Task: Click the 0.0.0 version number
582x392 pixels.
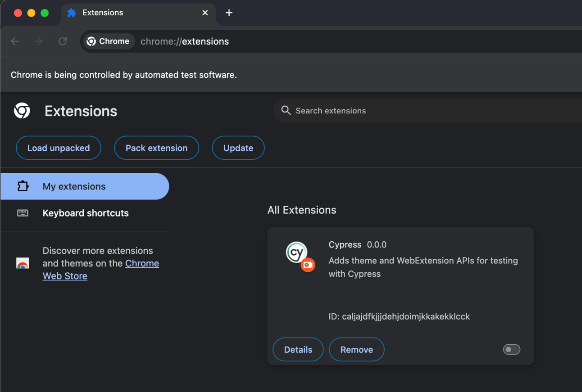Action: 377,244
